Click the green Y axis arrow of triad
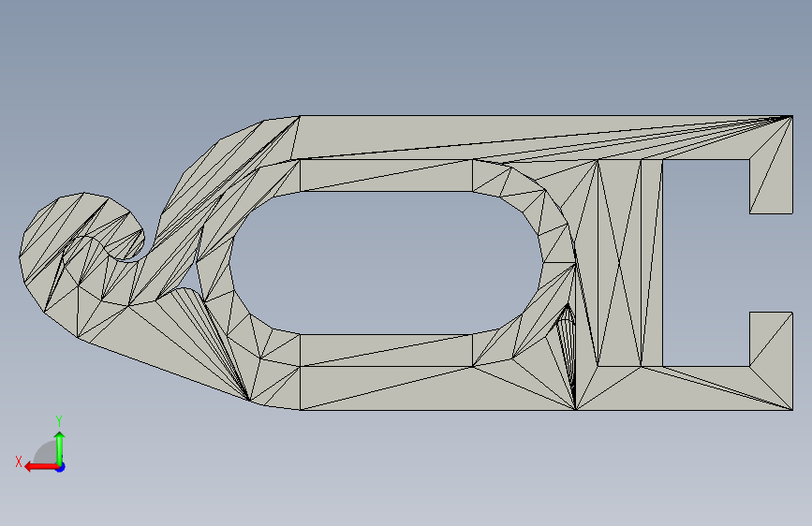Screen dimensions: 812x526 pyautogui.click(x=60, y=447)
